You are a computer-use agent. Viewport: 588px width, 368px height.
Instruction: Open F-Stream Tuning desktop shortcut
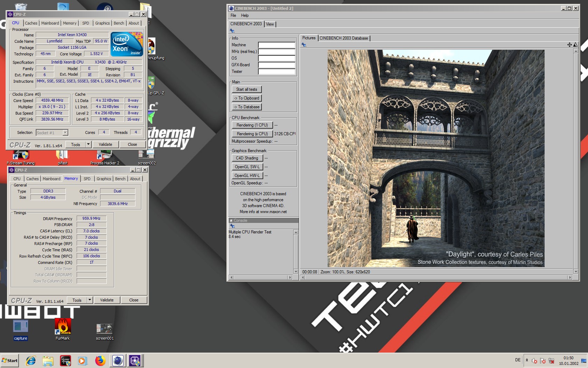(x=21, y=158)
